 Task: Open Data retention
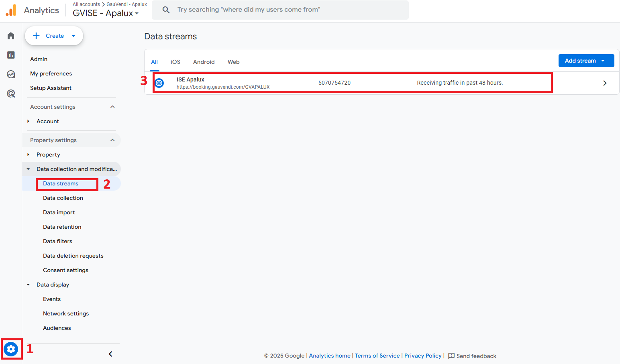(62, 227)
